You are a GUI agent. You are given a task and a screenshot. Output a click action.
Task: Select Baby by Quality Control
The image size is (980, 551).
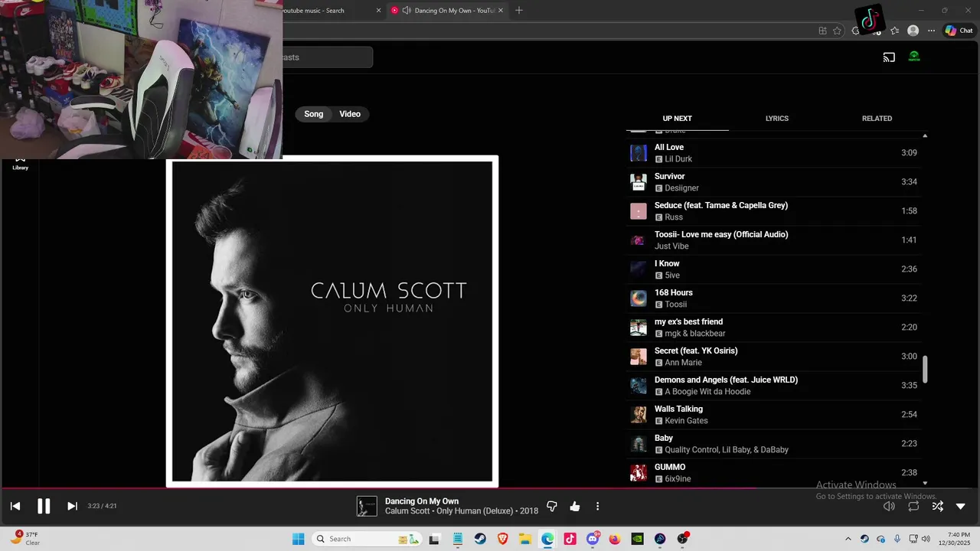[773, 444]
